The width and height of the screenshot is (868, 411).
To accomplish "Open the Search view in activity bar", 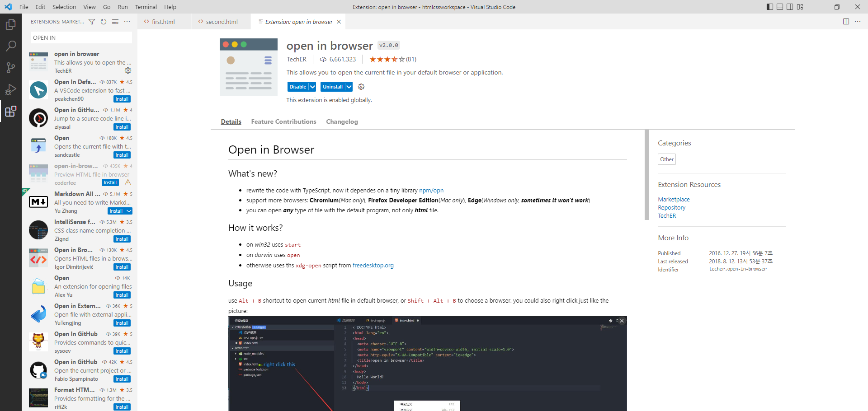I will coord(11,46).
